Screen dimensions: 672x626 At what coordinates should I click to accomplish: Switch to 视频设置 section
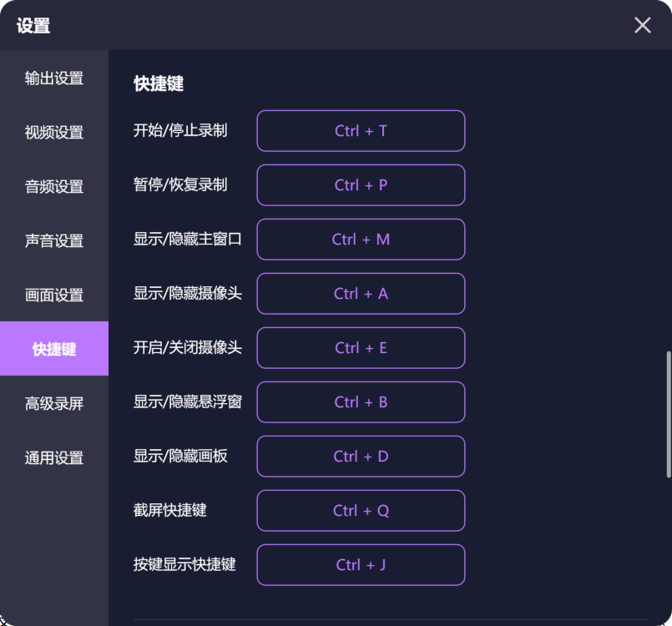[x=54, y=132]
